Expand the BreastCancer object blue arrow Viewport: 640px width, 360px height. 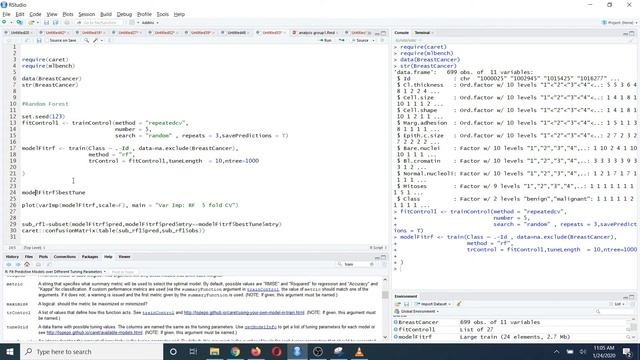(x=396, y=322)
